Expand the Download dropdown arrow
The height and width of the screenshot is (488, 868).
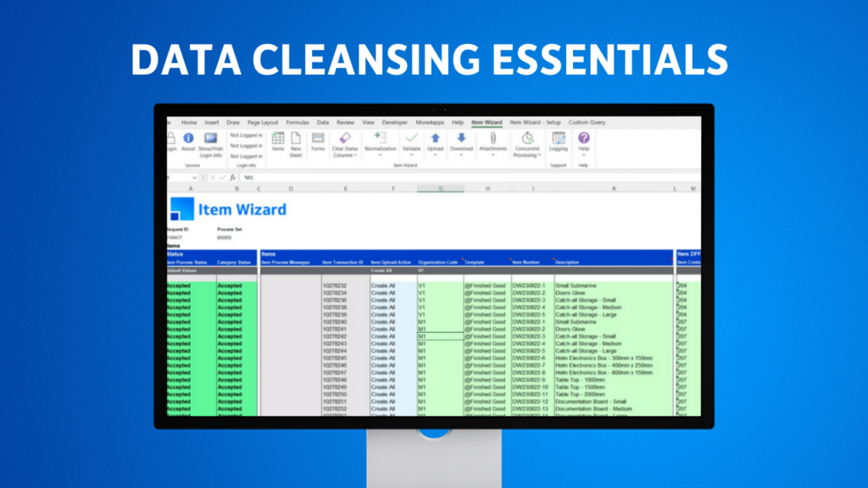461,156
